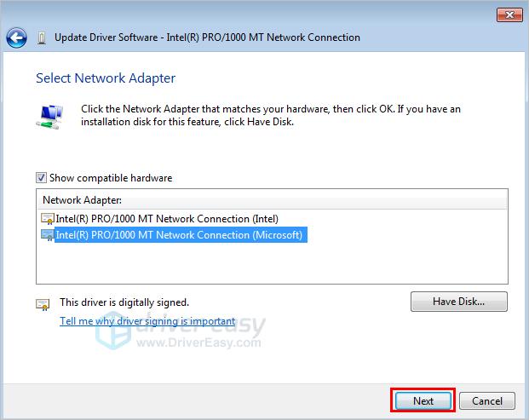Screen dimensions: 529x420
Task: Click the This driver is digitally signed text
Action: (124, 302)
